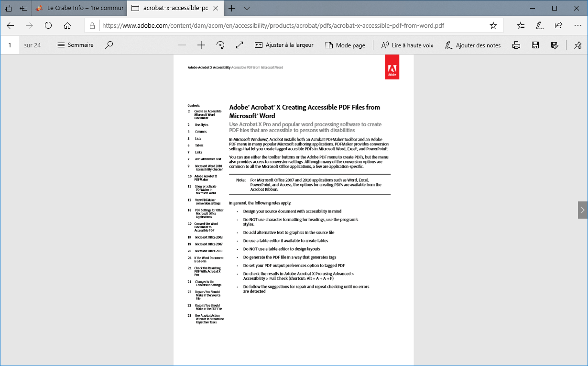Switch PDF to full screen
The height and width of the screenshot is (366, 588).
240,45
